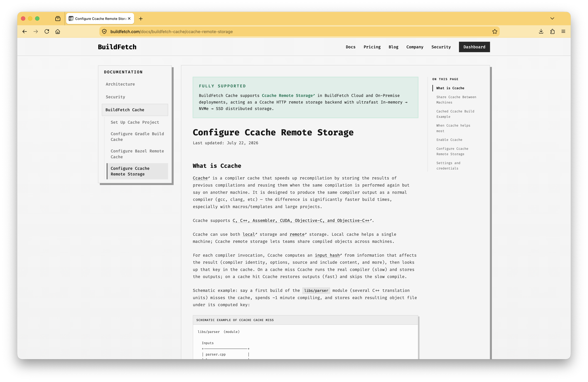Viewport: 588px width, 382px height.
Task: Click the Dashboard button
Action: 474,47
